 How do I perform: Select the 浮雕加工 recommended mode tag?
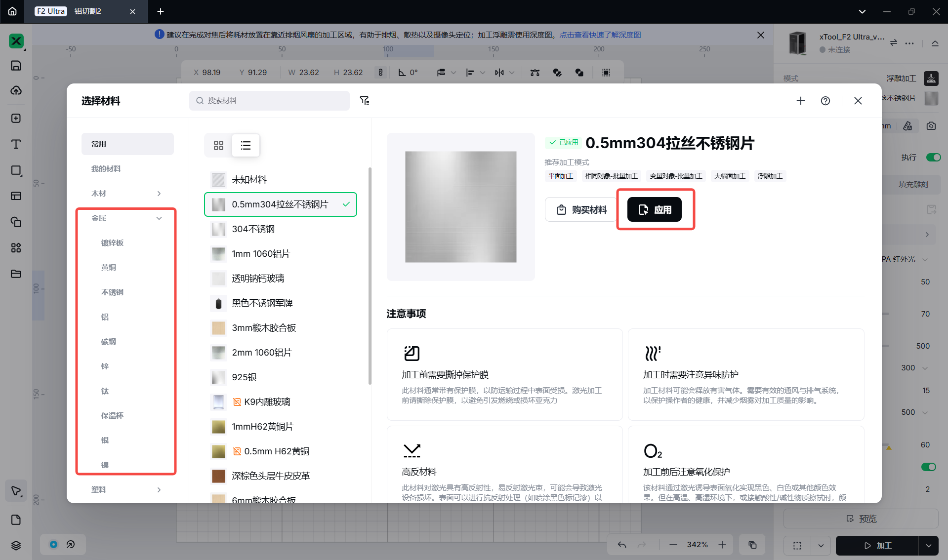770,176
